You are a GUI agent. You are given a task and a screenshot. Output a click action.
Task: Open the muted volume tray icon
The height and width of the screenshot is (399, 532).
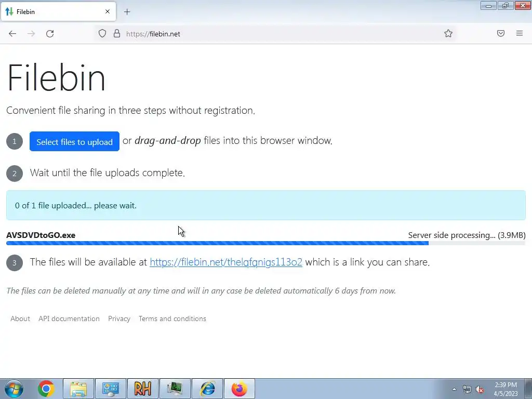click(480, 389)
